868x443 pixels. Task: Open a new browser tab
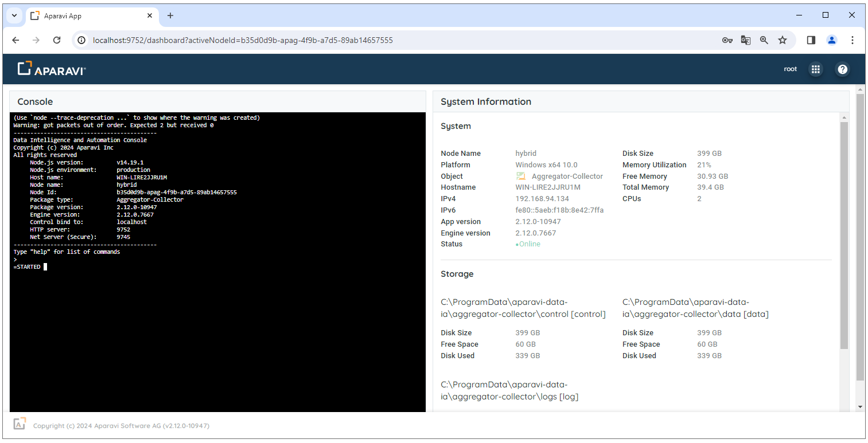tap(170, 16)
